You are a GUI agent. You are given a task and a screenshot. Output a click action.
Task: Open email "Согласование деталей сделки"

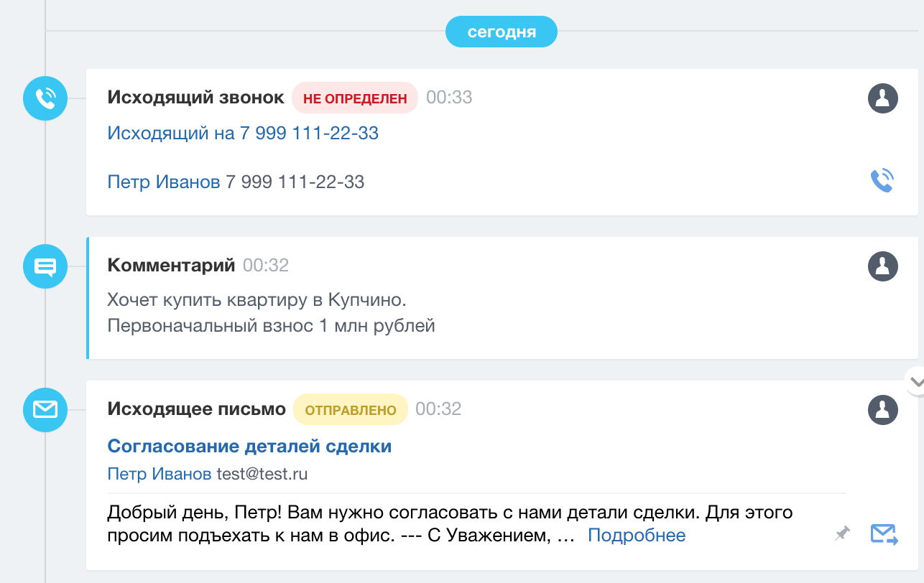coord(249,446)
